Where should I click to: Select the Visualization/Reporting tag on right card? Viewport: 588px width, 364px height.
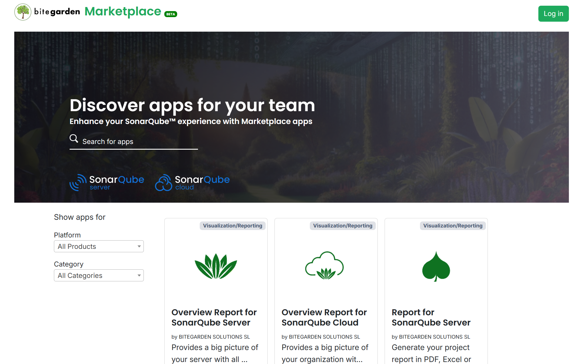[x=452, y=225]
